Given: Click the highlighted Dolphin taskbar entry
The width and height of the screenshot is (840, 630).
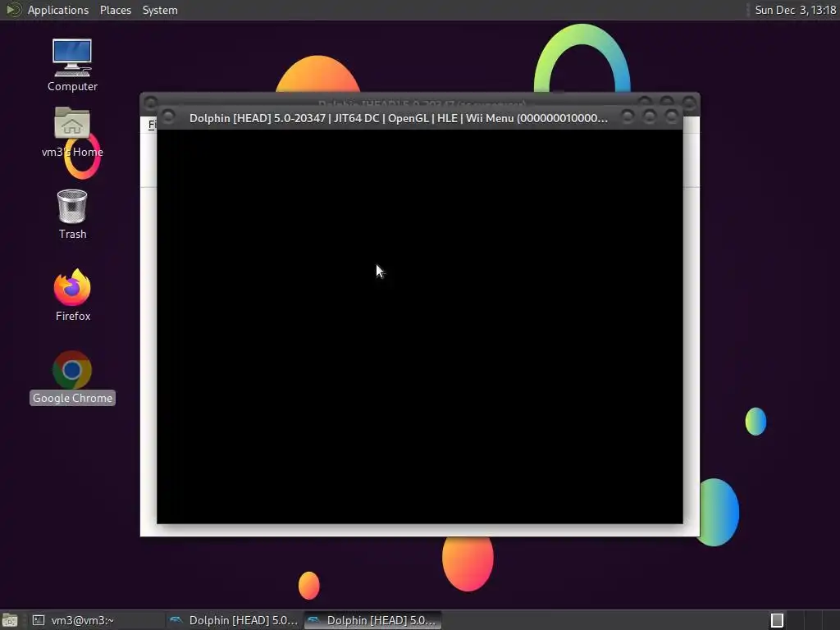Looking at the screenshot, I should (373, 620).
